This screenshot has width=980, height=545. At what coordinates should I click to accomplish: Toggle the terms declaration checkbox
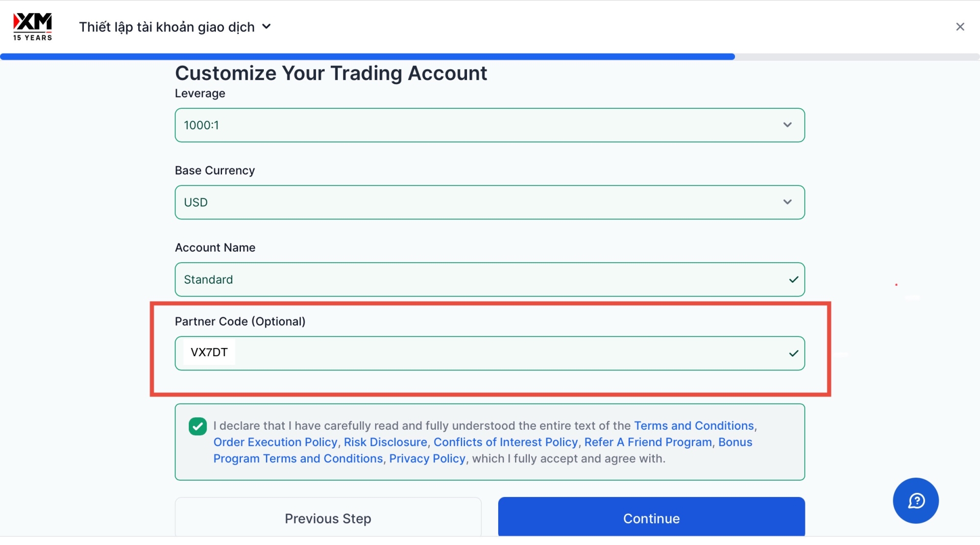(x=198, y=426)
